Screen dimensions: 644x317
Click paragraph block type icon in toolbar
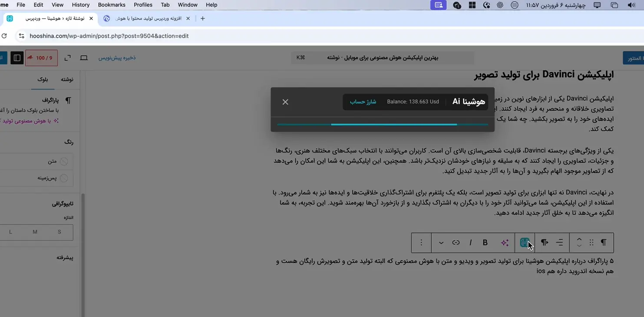[x=604, y=243]
